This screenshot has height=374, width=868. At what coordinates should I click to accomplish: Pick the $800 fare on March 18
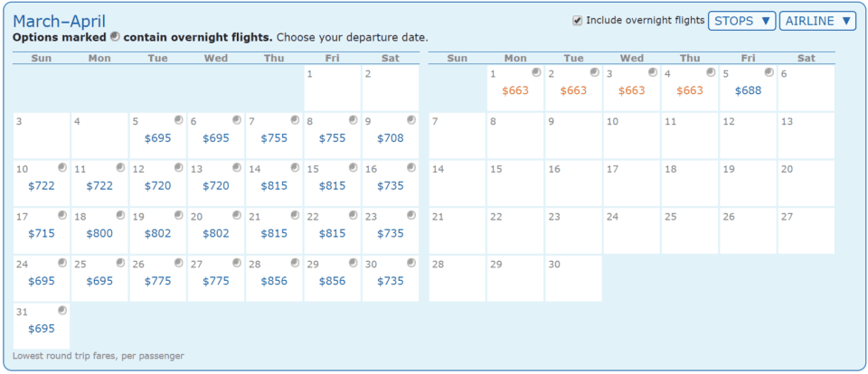(99, 233)
